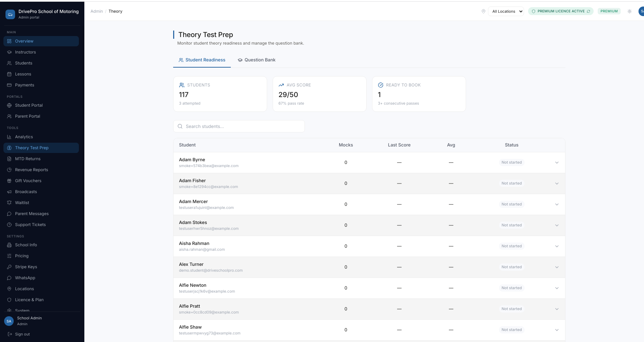Switch to the Student Readiness tab
The image size is (644, 342).
coord(202,60)
